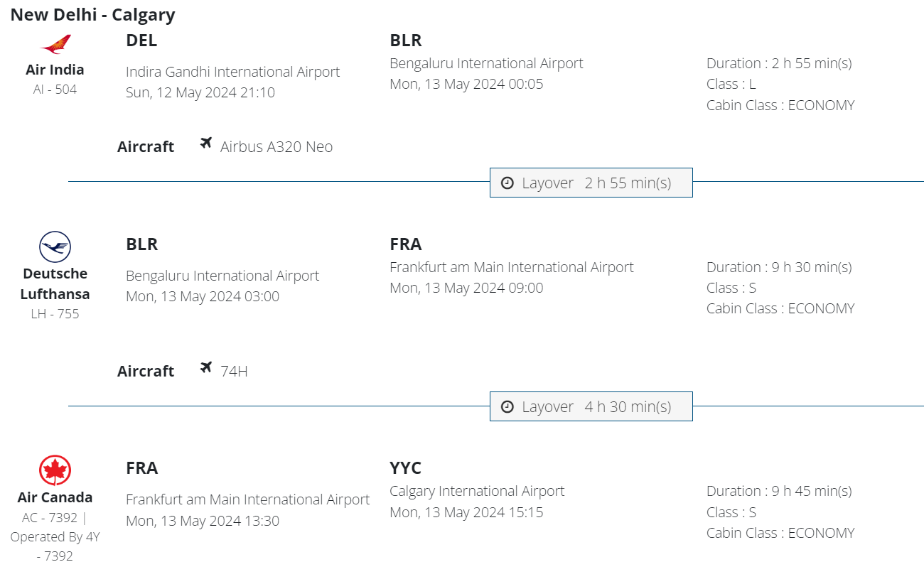Click flight number AI - 504
The height and width of the screenshot is (584, 924).
[x=55, y=90]
